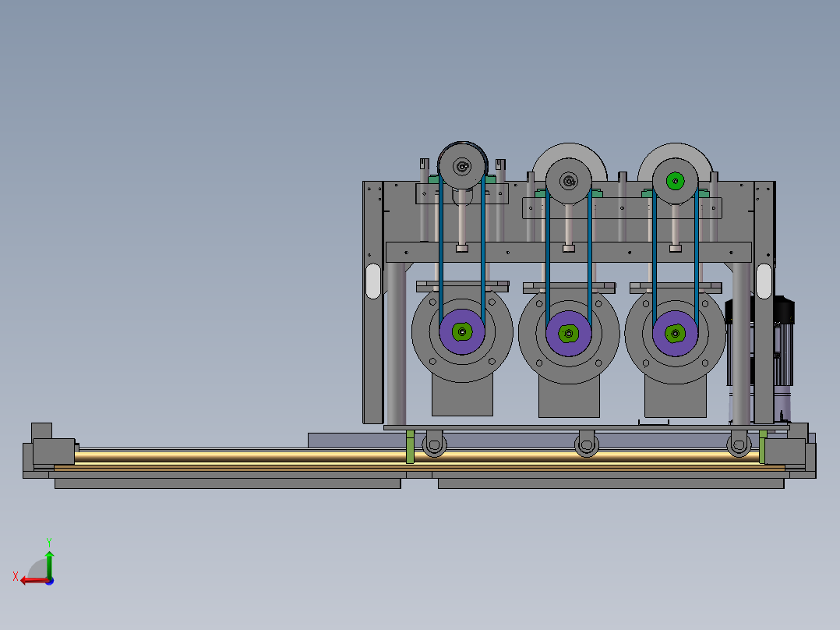Select the grey block at the rail's left end
840x630 pixels.
tap(54, 451)
